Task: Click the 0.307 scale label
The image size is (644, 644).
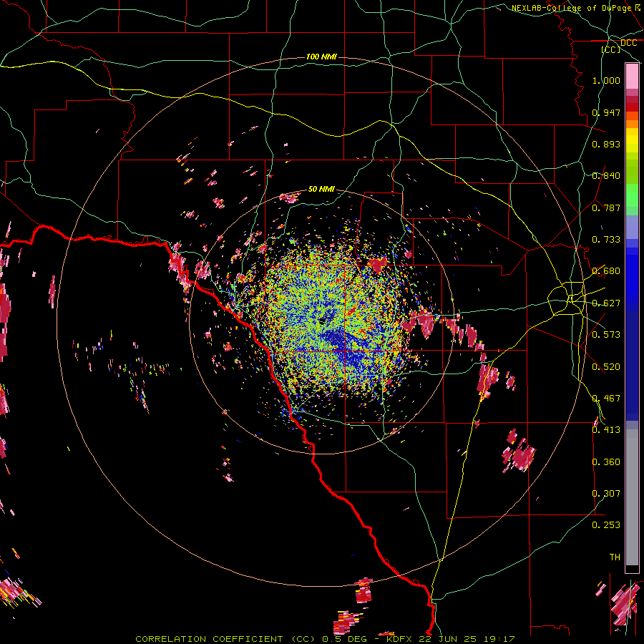Action: [606, 494]
